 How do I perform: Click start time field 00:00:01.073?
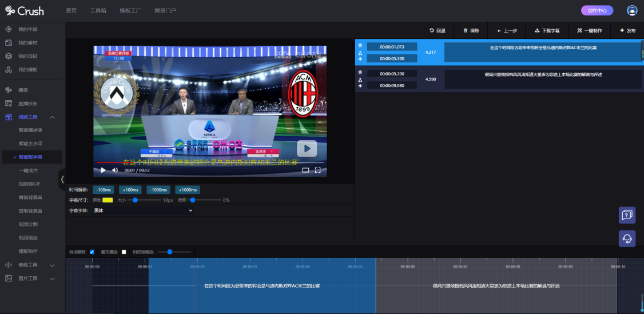coord(392,47)
